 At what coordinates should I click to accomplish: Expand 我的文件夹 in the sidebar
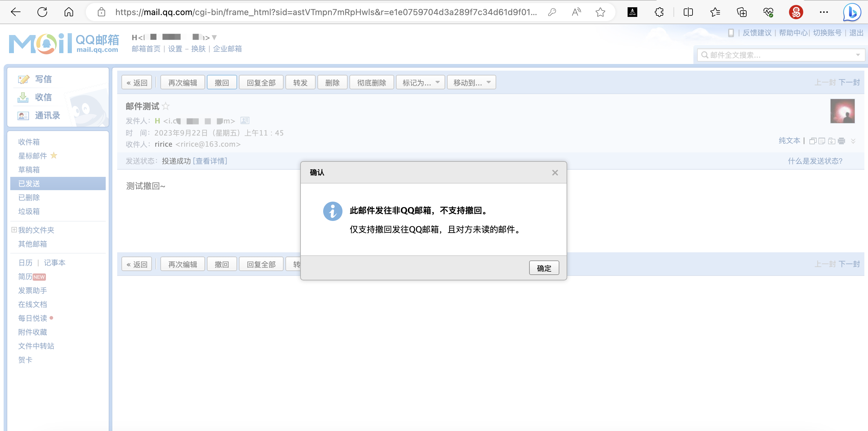tap(14, 230)
